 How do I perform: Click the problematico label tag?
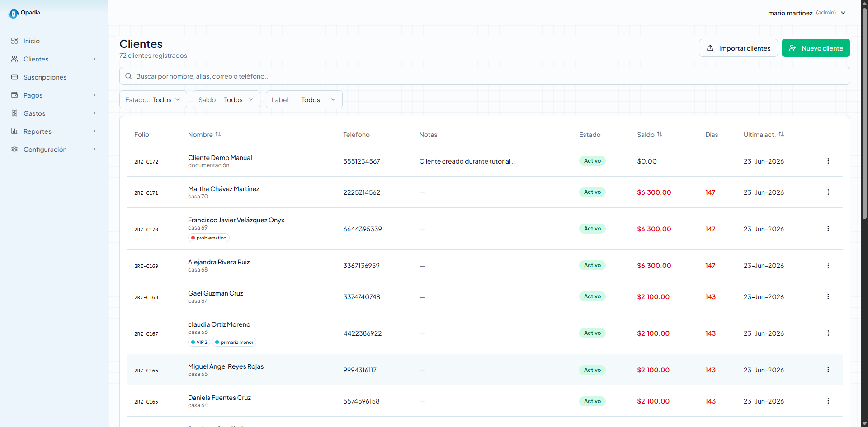pyautogui.click(x=209, y=238)
